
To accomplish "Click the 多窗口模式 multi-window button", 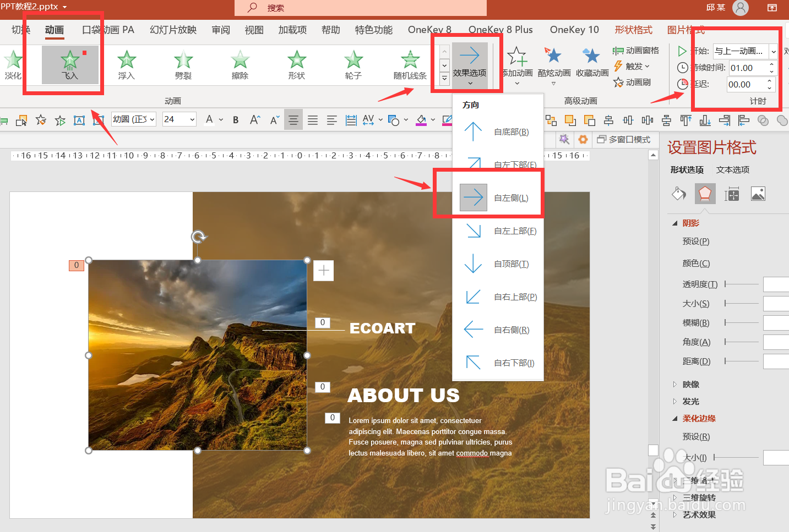I will coord(624,139).
